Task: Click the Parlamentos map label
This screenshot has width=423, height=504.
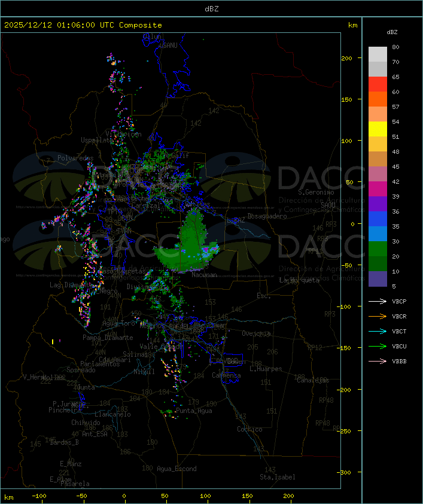Action: [x=100, y=364]
